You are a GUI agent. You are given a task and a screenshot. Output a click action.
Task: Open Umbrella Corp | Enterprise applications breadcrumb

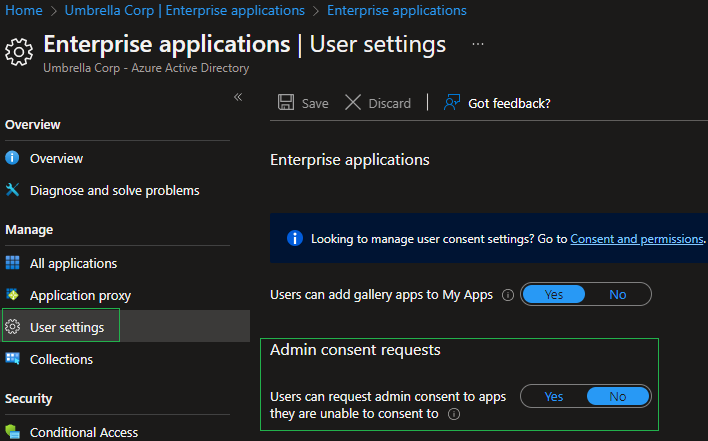point(185,10)
